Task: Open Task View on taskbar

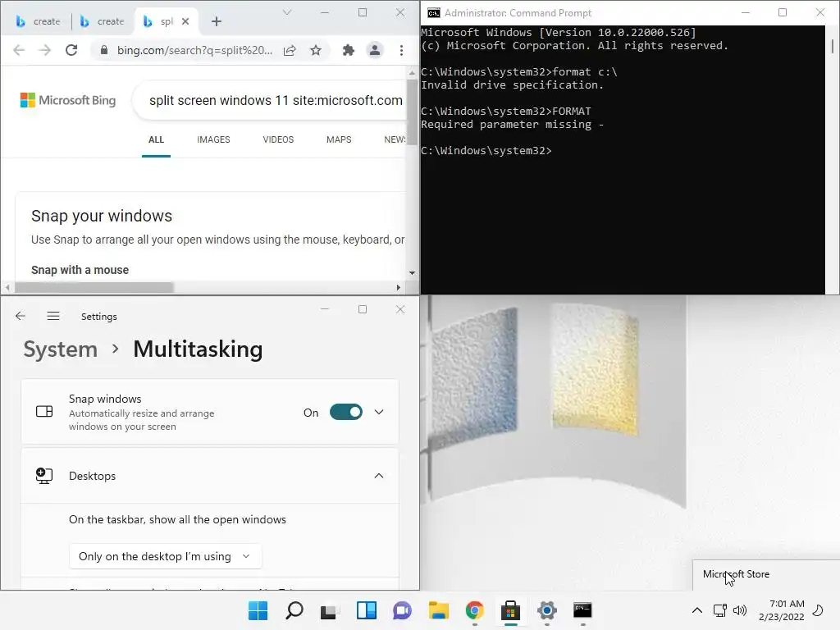Action: point(330,610)
